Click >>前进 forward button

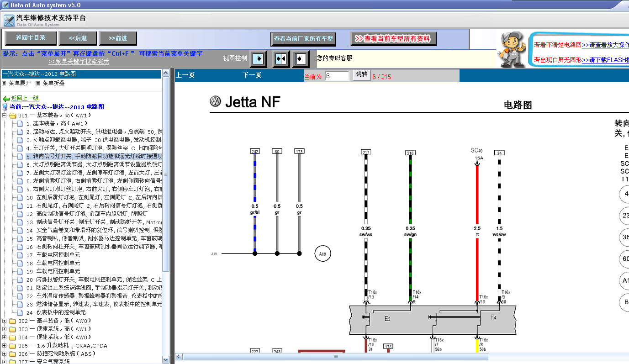coord(118,38)
